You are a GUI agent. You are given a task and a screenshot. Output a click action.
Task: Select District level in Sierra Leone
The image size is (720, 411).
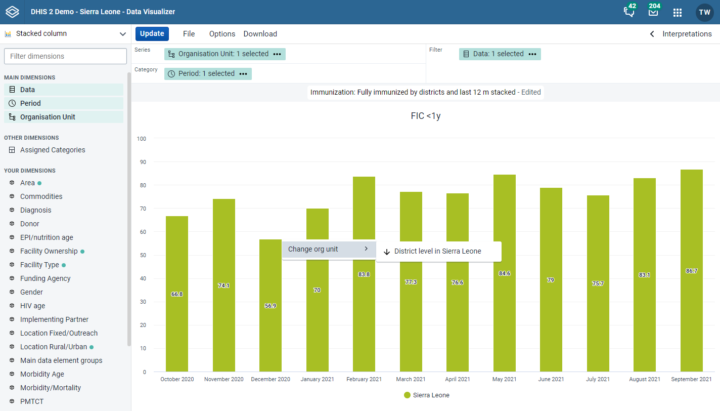439,252
